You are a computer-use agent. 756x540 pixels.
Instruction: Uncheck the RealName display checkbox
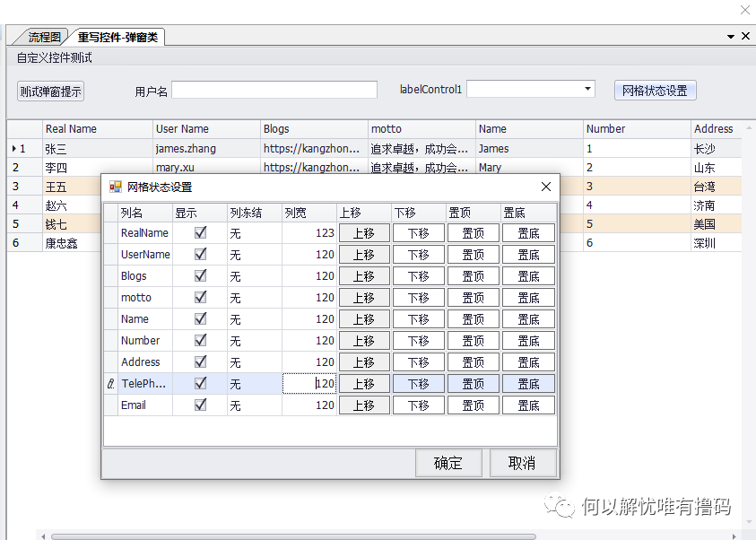[x=200, y=233]
